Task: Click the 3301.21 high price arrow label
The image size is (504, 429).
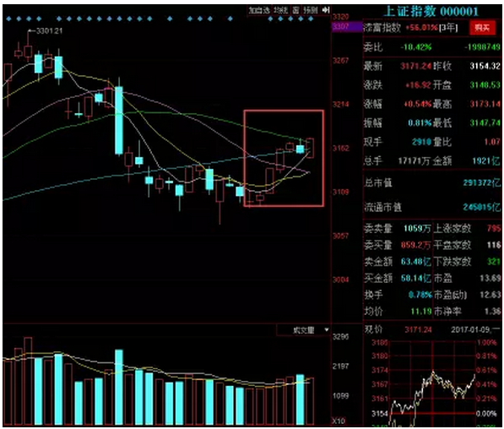Action: click(x=46, y=31)
